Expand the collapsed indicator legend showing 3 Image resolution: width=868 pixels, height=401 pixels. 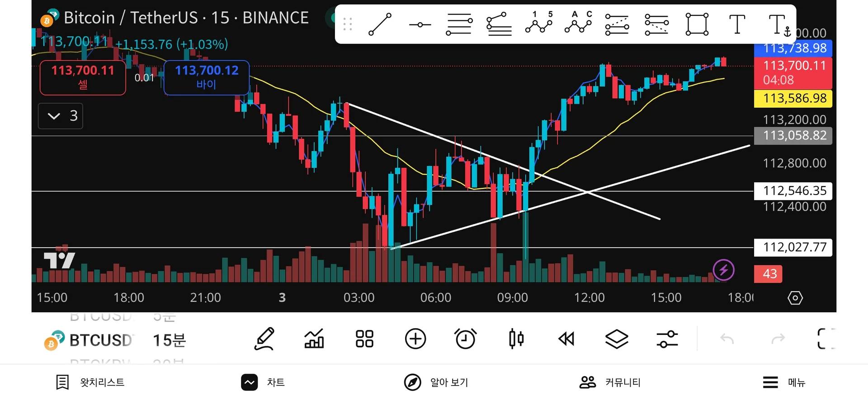click(61, 116)
